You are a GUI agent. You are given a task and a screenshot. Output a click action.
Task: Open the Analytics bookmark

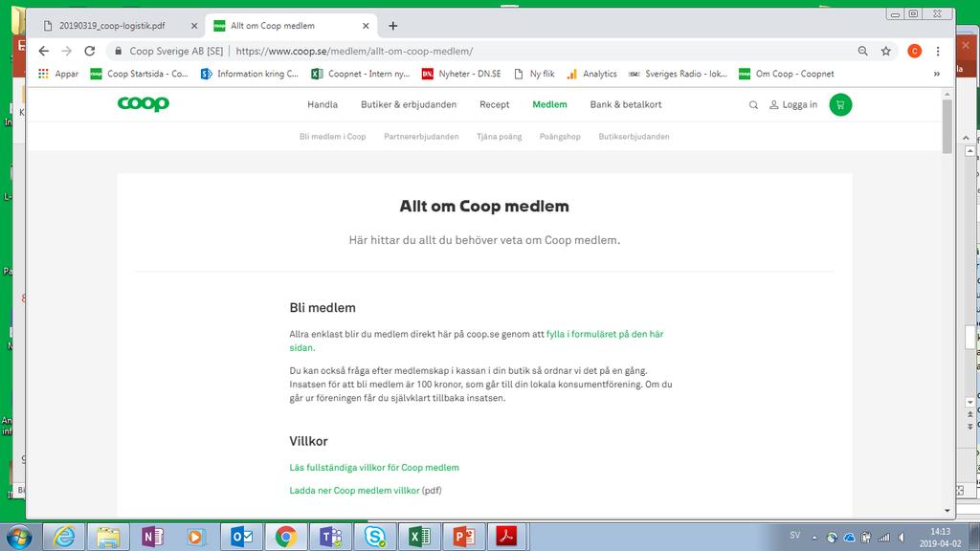click(591, 74)
